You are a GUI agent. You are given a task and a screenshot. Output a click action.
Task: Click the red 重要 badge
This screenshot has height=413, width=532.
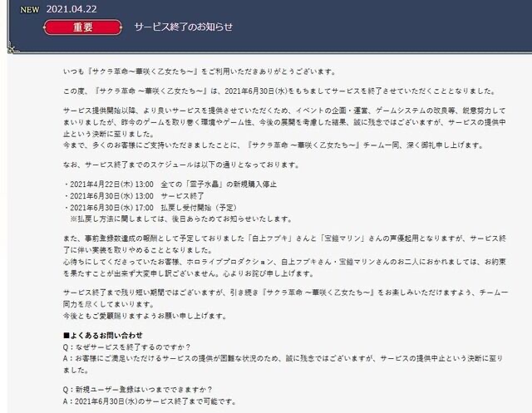pos(83,27)
